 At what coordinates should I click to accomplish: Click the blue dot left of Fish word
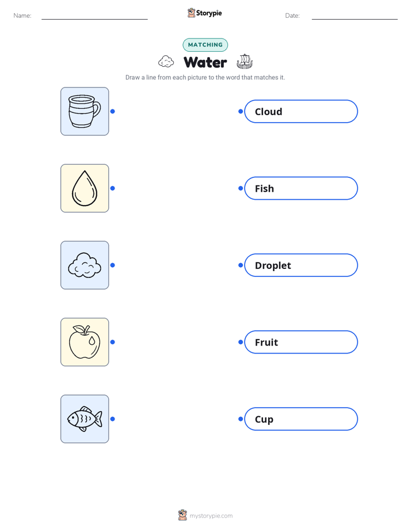241,188
